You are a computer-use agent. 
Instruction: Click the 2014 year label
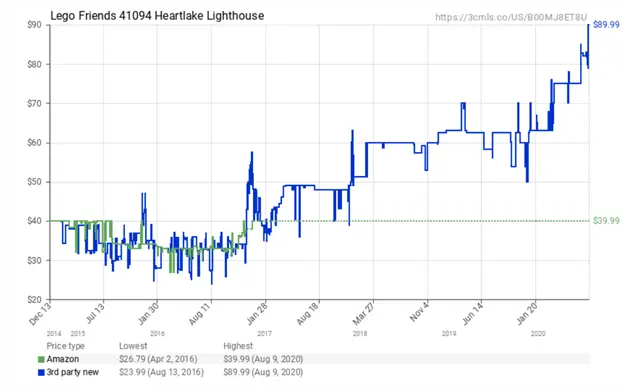[x=54, y=334]
